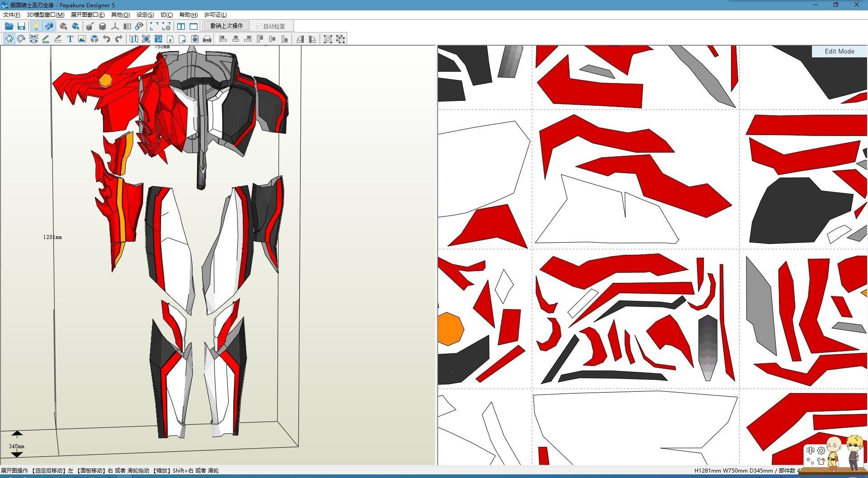The width and height of the screenshot is (868, 478).
Task: Align parts to vertical center
Action: 272,39
